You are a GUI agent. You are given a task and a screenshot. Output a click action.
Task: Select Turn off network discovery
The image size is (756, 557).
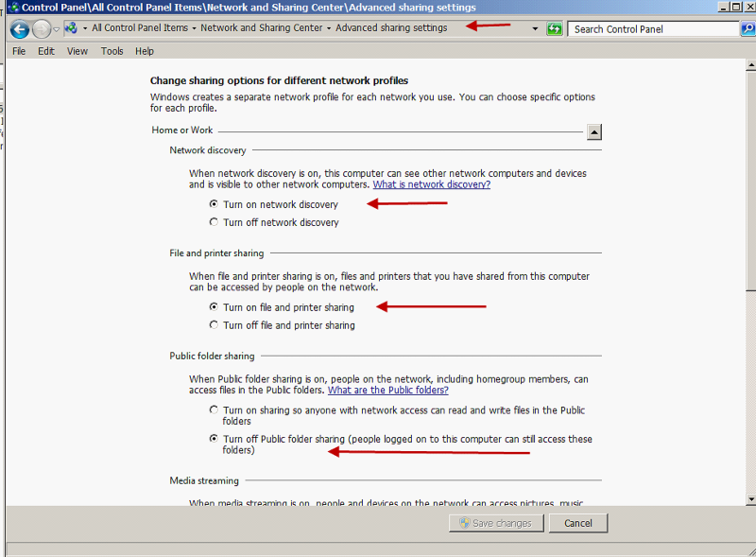(x=214, y=222)
